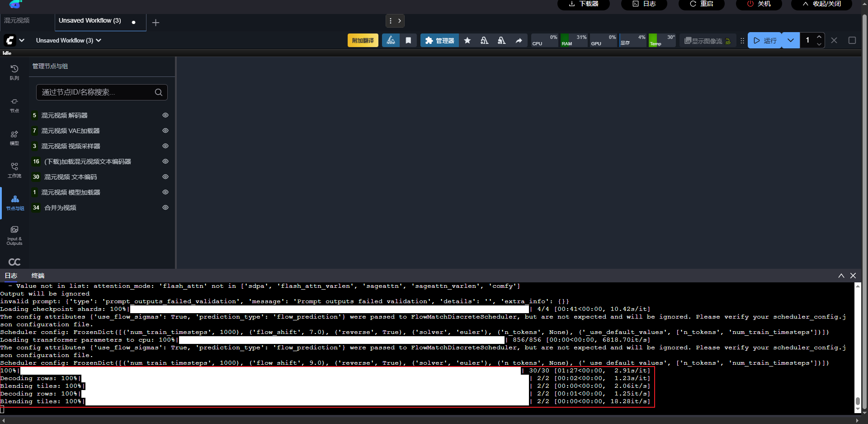Click the drag-handle dots beside 运行
This screenshot has height=424, width=868.
coord(742,40)
